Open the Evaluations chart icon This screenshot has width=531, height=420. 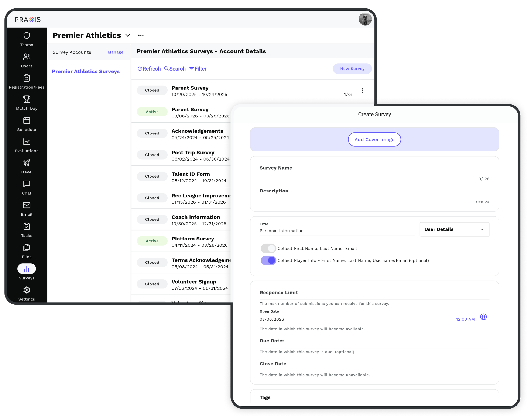click(27, 142)
